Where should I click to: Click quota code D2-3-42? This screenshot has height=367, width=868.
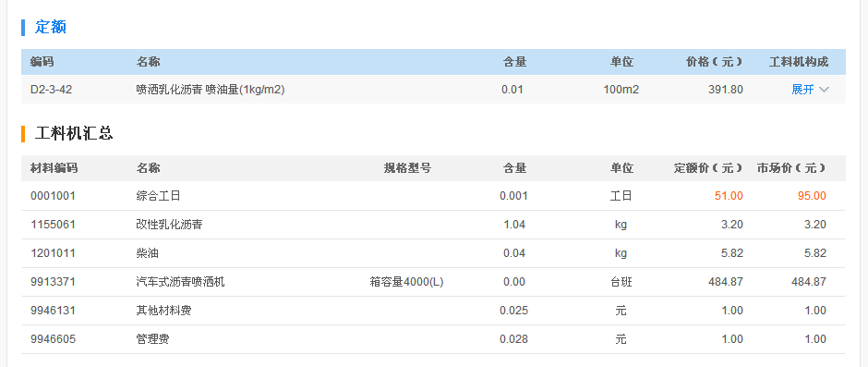51,90
